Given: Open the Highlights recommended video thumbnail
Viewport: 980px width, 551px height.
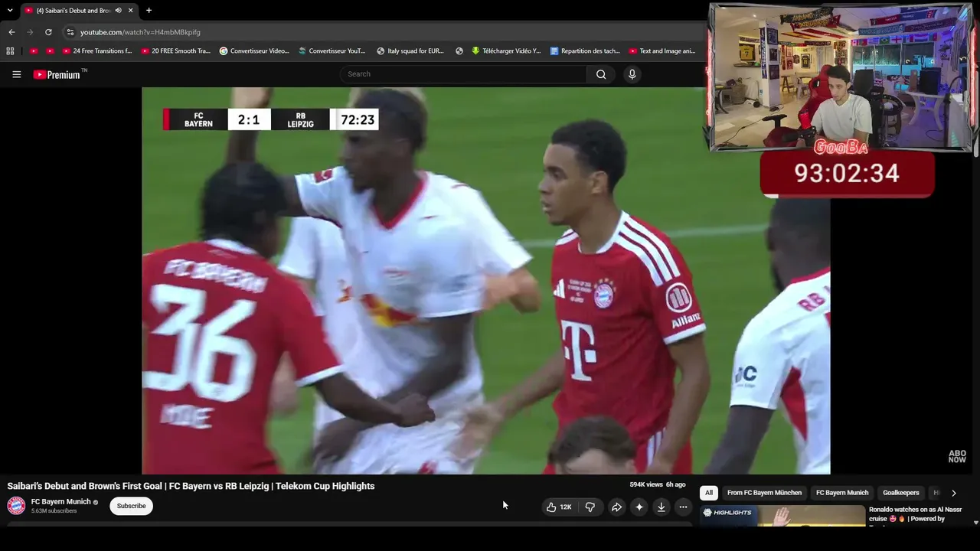Looking at the screenshot, I should 782,516.
